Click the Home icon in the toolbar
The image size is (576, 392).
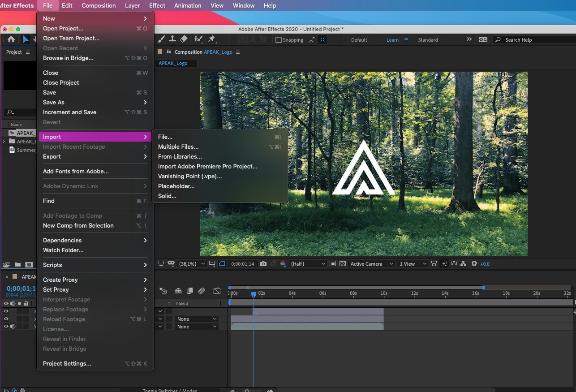pos(11,39)
